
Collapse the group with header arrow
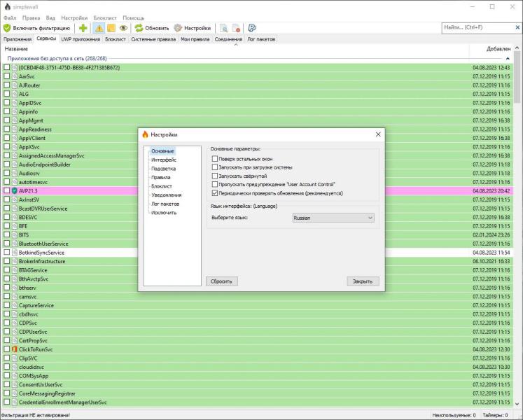coord(508,59)
